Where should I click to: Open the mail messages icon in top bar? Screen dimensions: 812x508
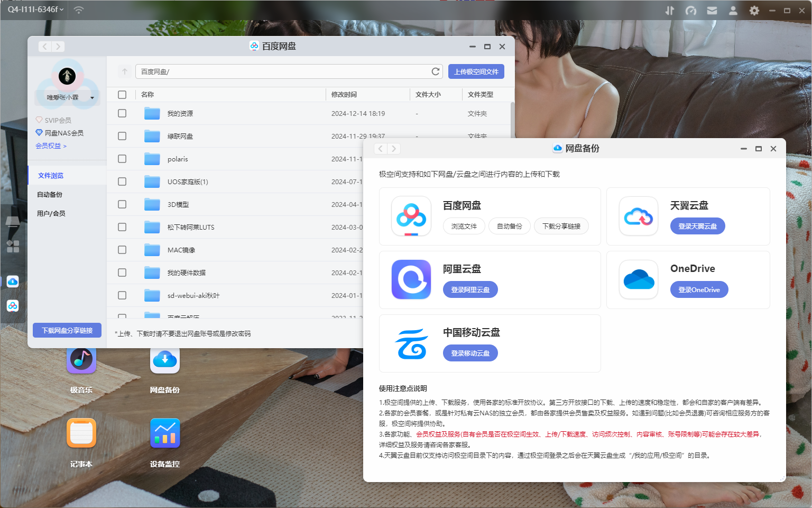[x=712, y=11]
